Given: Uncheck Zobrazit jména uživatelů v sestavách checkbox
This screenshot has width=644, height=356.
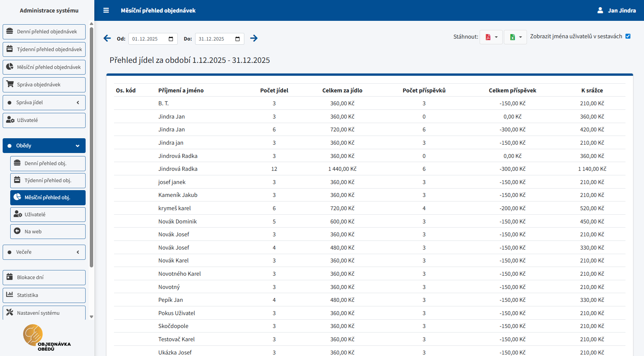Looking at the screenshot, I should [x=628, y=36].
